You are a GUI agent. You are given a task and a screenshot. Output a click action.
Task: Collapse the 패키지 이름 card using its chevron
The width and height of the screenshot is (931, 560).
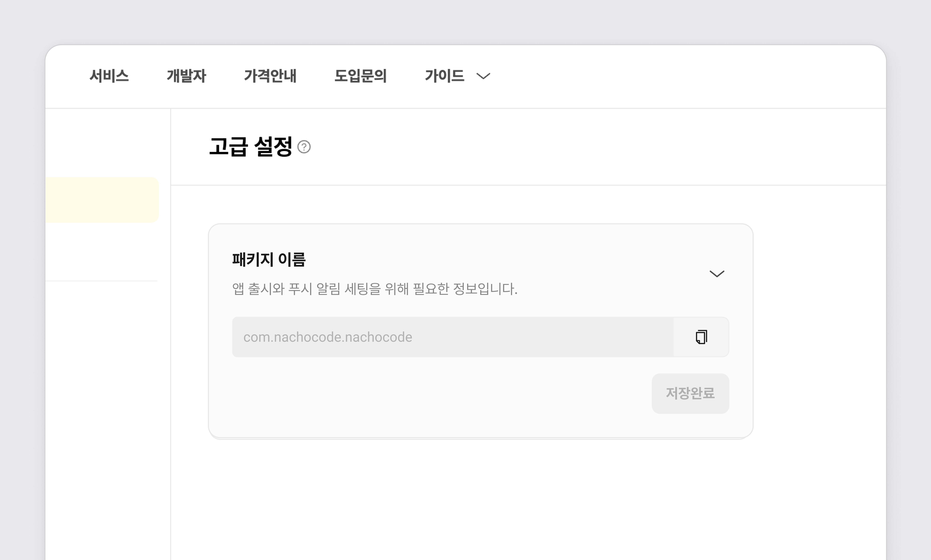click(x=717, y=274)
